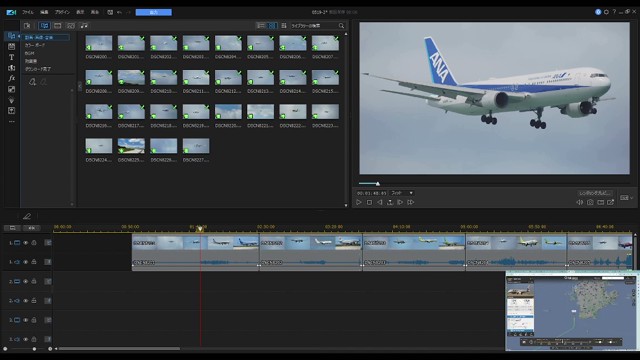Open the Title room (T icon)
640x360 pixels.
click(x=11, y=57)
